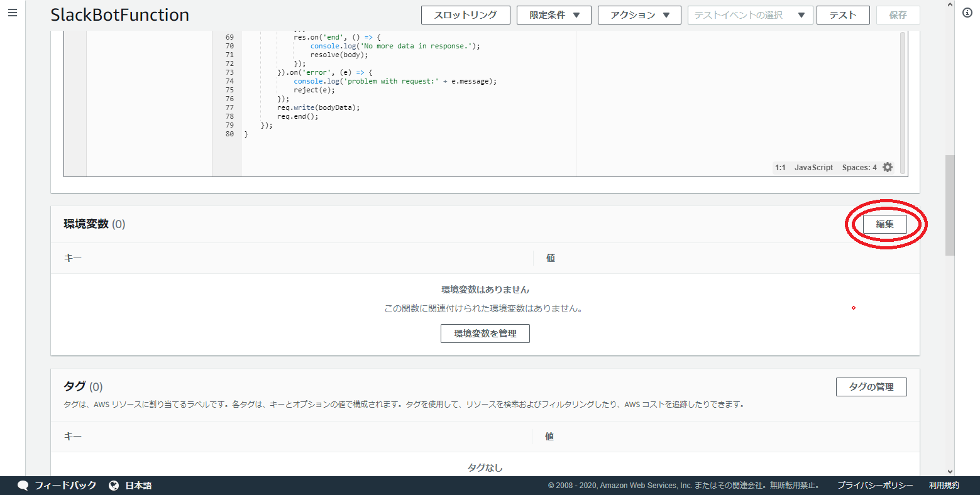Screen dimensions: 980x495
Task: Click the 環境変数を管理 button
Action: (x=485, y=334)
